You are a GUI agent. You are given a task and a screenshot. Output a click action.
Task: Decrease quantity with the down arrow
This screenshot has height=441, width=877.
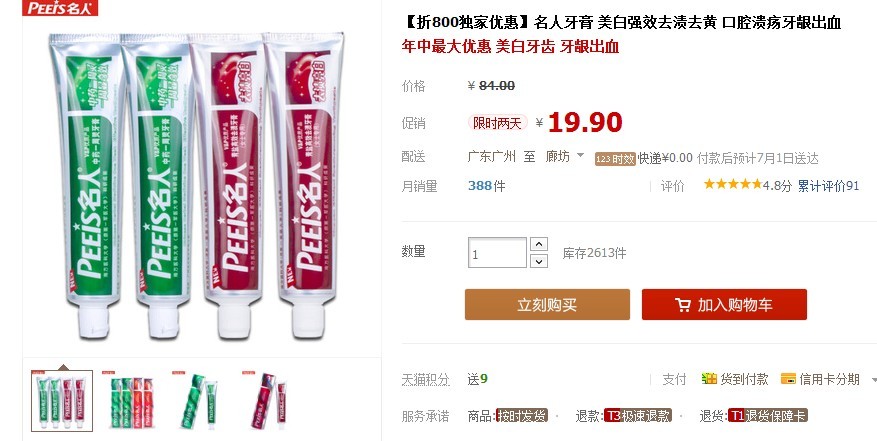539,261
